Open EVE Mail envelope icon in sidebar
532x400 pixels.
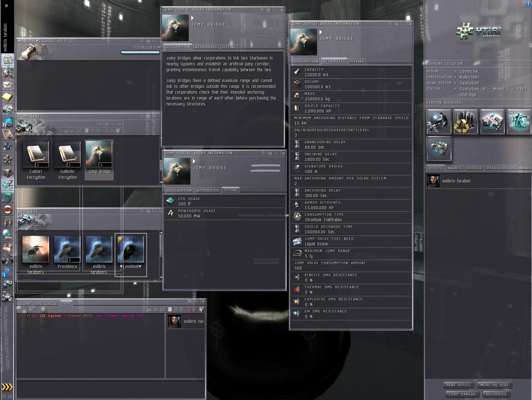coord(7,85)
